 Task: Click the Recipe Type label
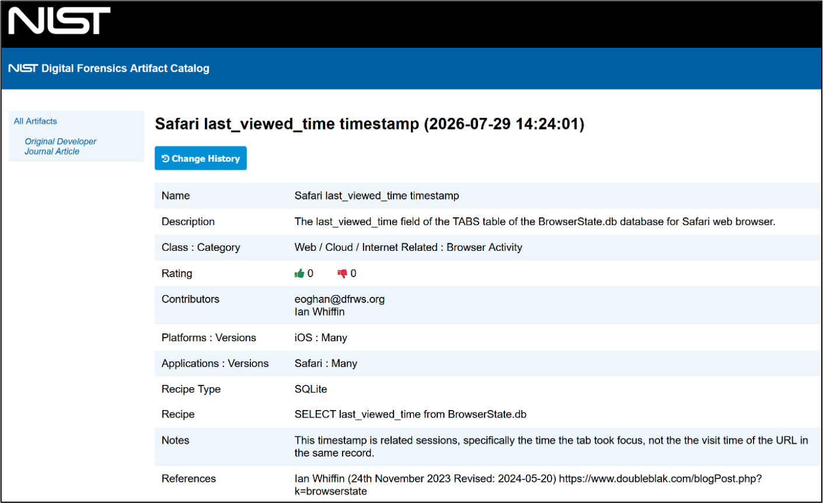[x=191, y=390]
